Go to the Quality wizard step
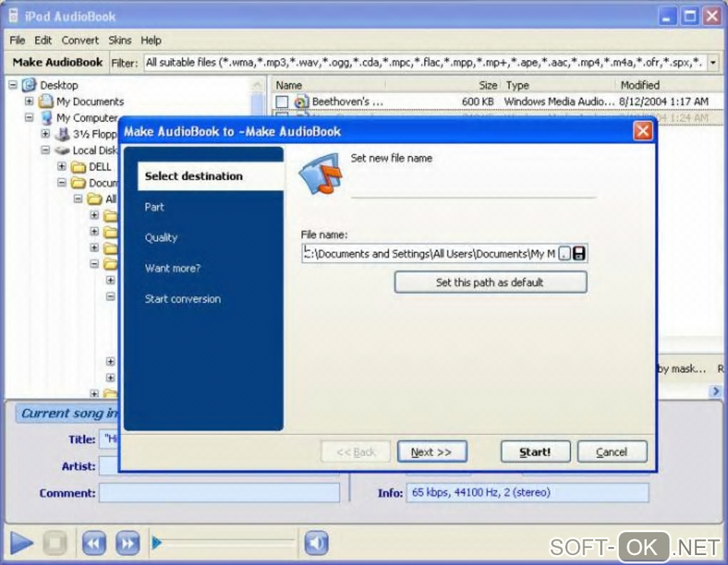This screenshot has width=728, height=565. [x=161, y=237]
